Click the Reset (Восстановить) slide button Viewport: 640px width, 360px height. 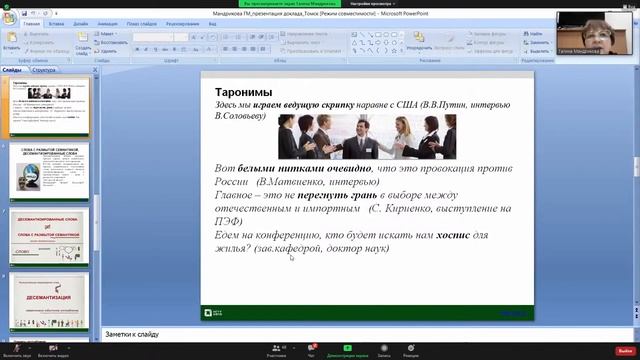coord(111,42)
